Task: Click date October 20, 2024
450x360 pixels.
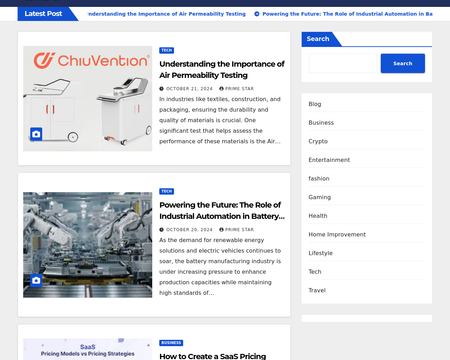Action: (x=189, y=230)
